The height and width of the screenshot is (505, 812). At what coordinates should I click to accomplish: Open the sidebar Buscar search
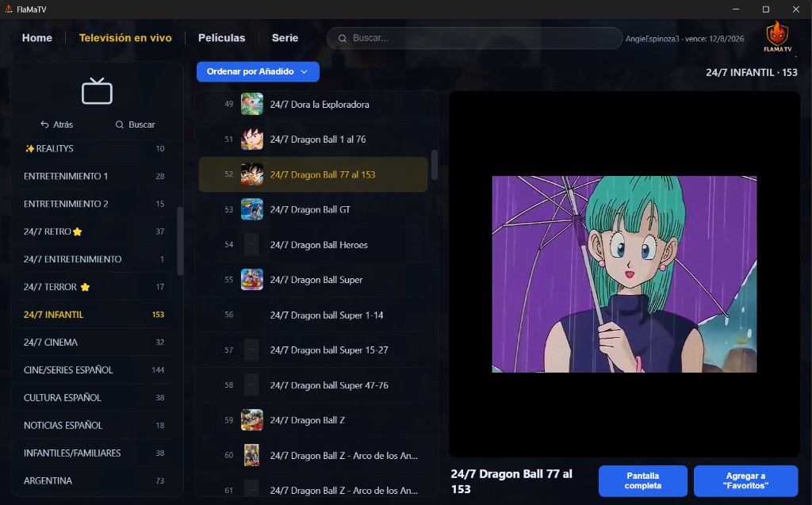click(x=135, y=124)
